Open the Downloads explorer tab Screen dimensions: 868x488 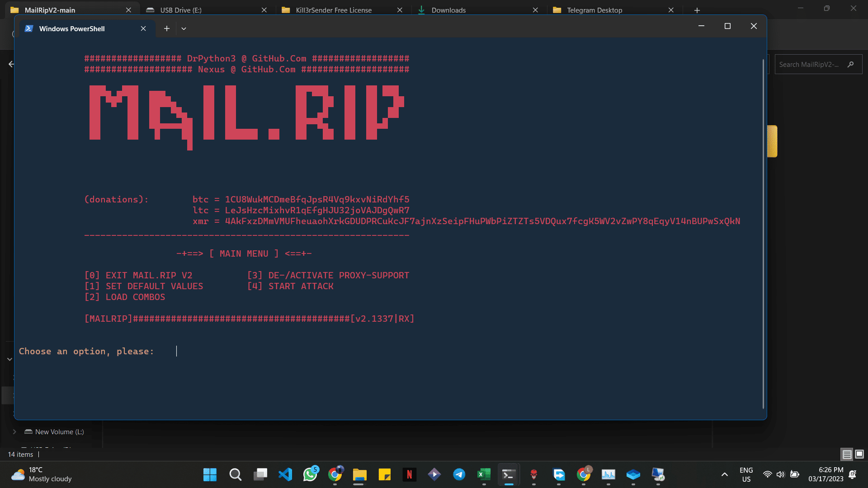pos(448,10)
